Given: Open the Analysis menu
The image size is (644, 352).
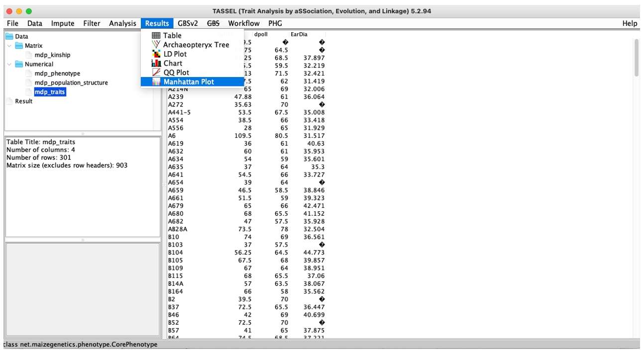Looking at the screenshot, I should point(122,23).
